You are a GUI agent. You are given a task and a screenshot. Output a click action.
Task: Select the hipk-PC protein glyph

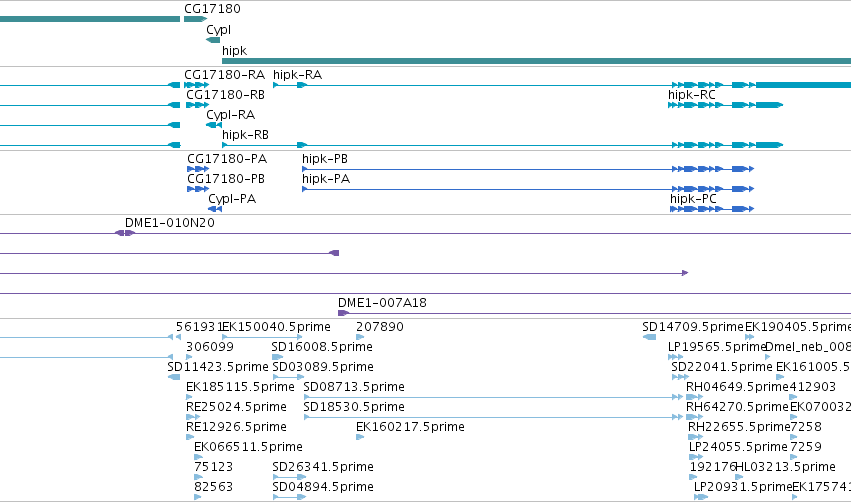point(712,209)
